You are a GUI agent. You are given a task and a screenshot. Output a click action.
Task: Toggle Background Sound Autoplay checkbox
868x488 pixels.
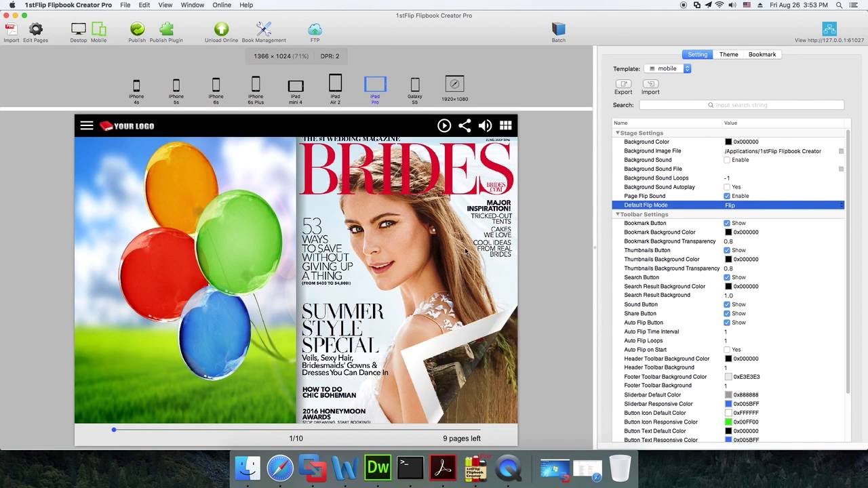[x=727, y=187]
